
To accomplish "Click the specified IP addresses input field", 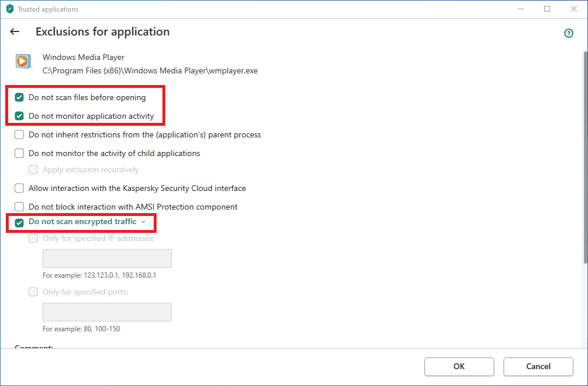I will [107, 258].
